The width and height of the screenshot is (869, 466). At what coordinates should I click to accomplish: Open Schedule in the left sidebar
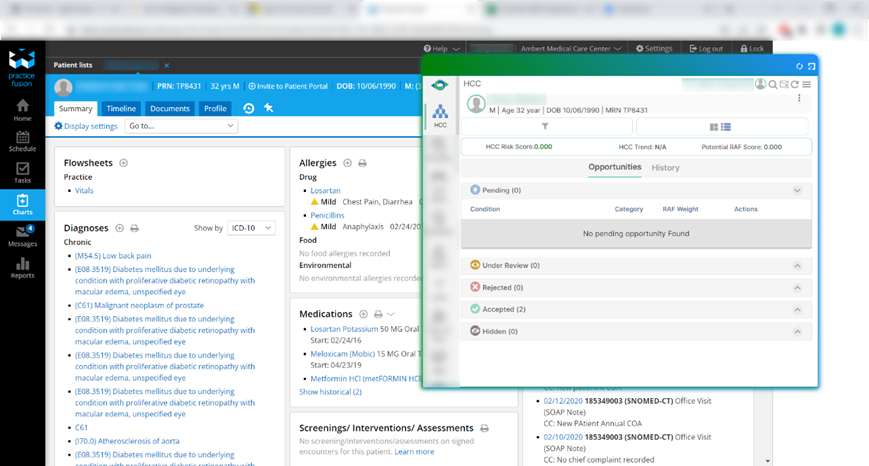(x=22, y=141)
